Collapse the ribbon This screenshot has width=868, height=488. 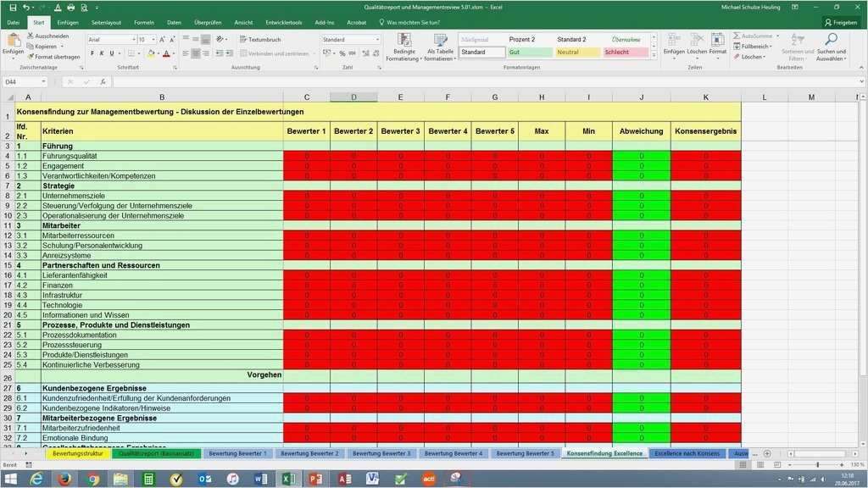(x=861, y=68)
